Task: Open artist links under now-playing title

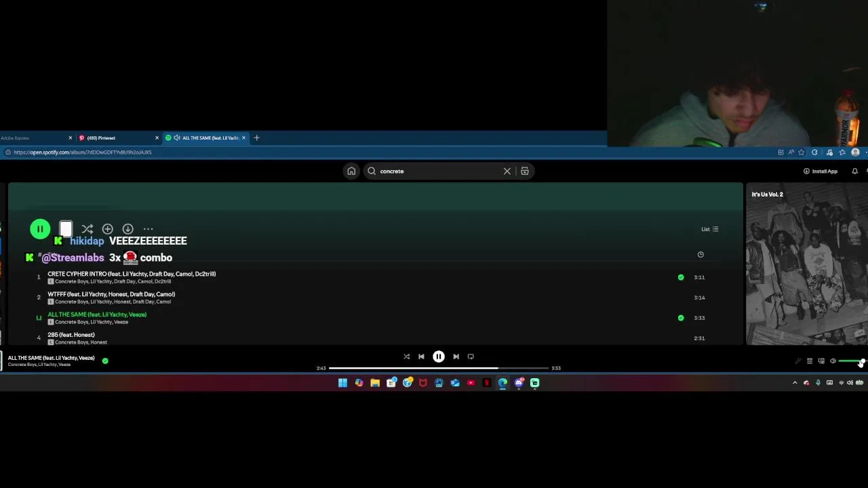Action: pyautogui.click(x=39, y=365)
